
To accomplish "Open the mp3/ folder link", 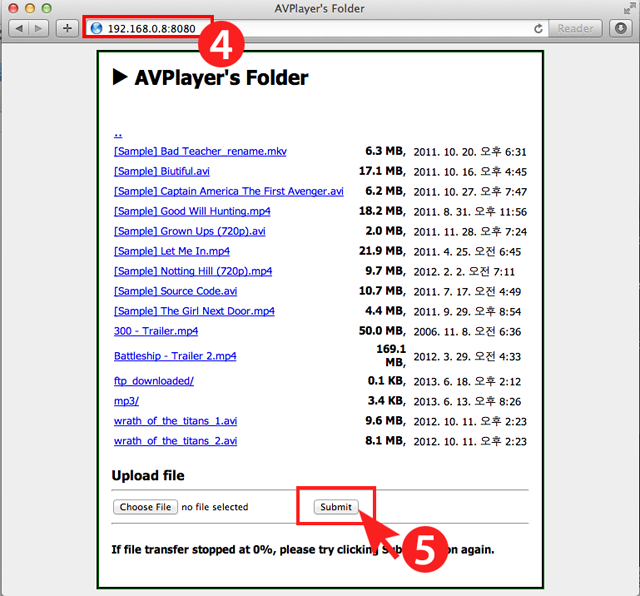I will click(126, 401).
